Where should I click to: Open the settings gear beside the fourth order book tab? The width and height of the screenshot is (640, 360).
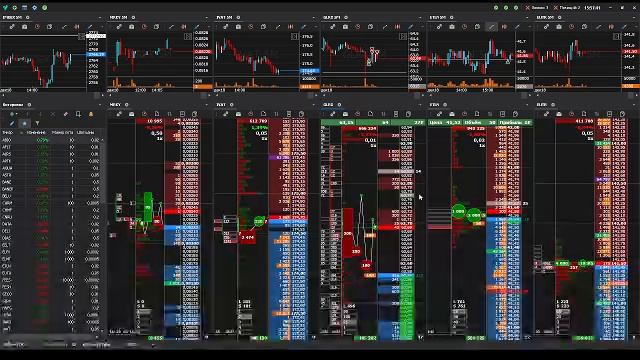coord(339,105)
